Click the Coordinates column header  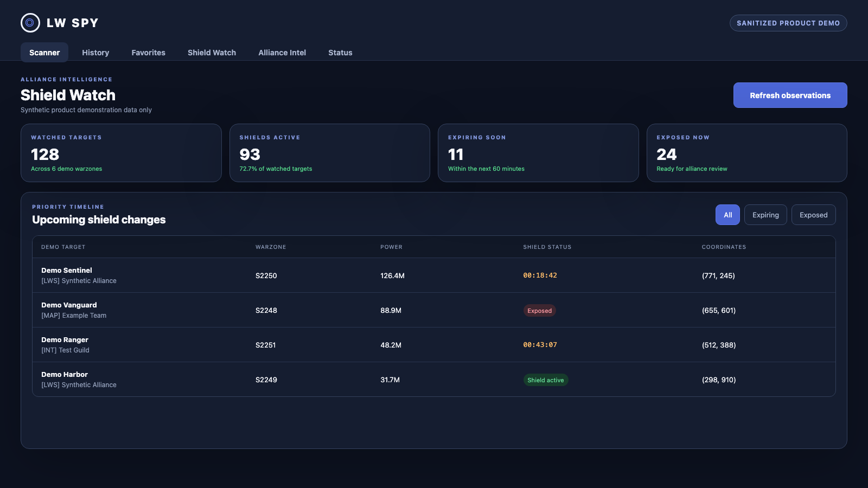click(x=724, y=247)
